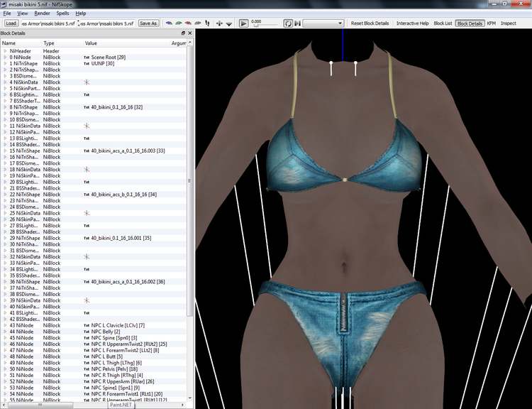Click the Save As button
This screenshot has height=409, width=532.
[148, 23]
